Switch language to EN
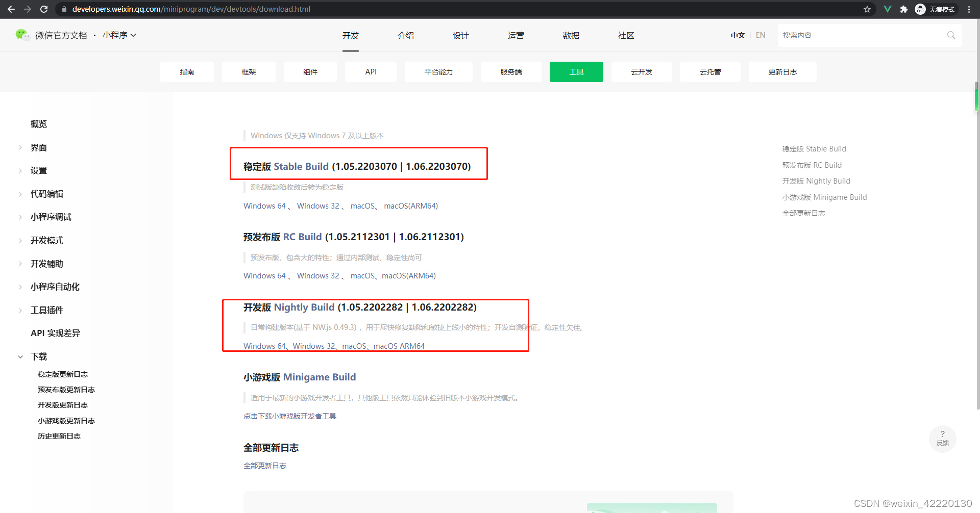Viewport: 980px width, 513px height. point(761,35)
